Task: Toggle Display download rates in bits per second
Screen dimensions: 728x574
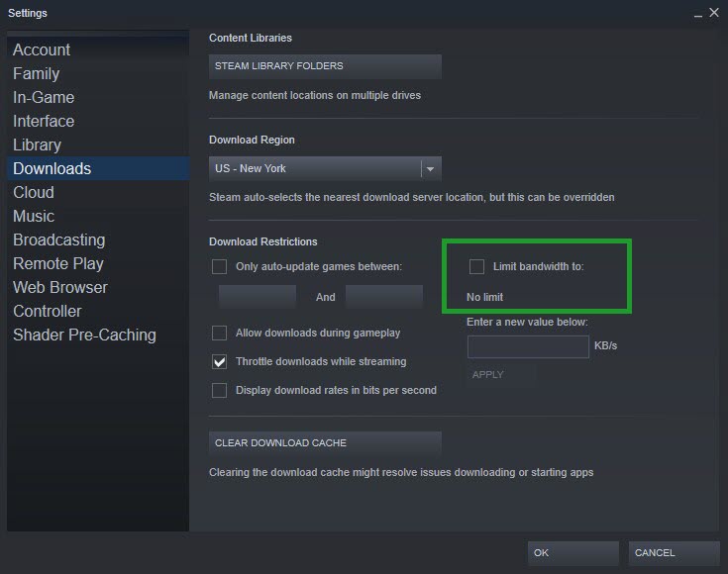Action: click(x=219, y=390)
